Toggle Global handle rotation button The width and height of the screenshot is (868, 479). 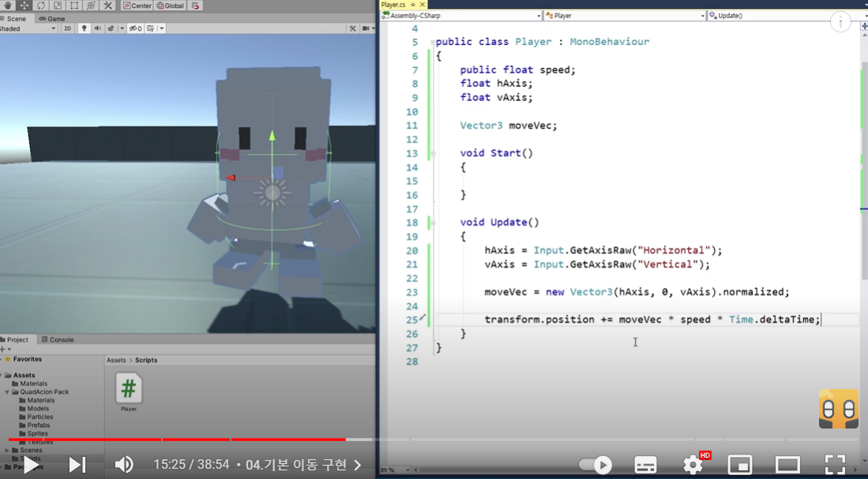[170, 6]
